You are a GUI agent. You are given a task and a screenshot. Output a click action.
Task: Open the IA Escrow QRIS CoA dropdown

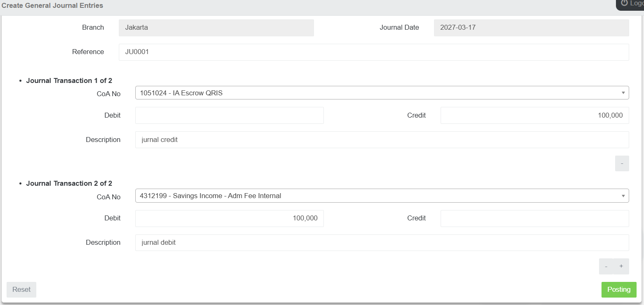tap(382, 93)
